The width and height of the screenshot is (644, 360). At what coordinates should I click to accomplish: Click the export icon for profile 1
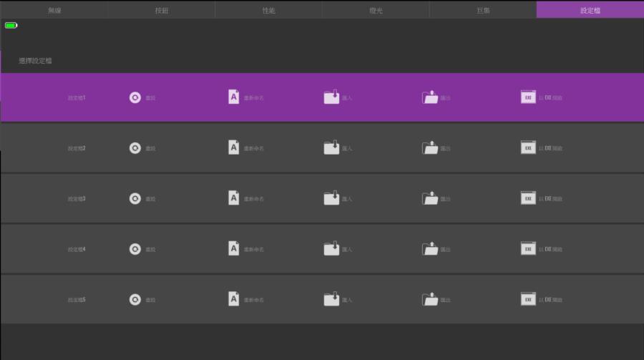click(x=430, y=97)
